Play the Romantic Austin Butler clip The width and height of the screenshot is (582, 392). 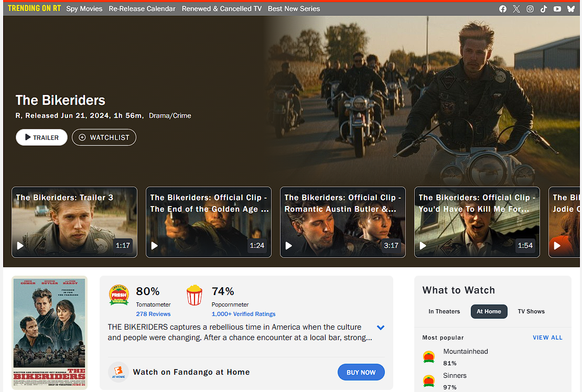(x=342, y=222)
